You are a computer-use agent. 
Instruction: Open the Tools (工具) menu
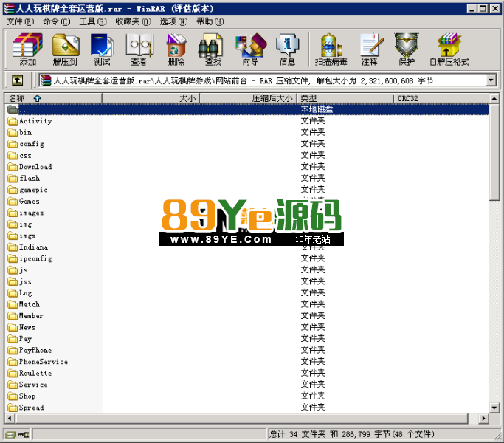click(93, 21)
